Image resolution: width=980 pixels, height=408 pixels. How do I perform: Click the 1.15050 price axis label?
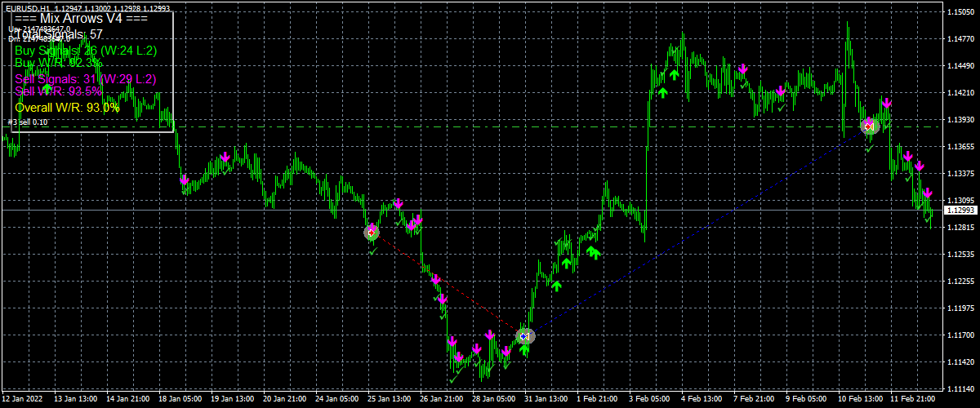pyautogui.click(x=960, y=12)
